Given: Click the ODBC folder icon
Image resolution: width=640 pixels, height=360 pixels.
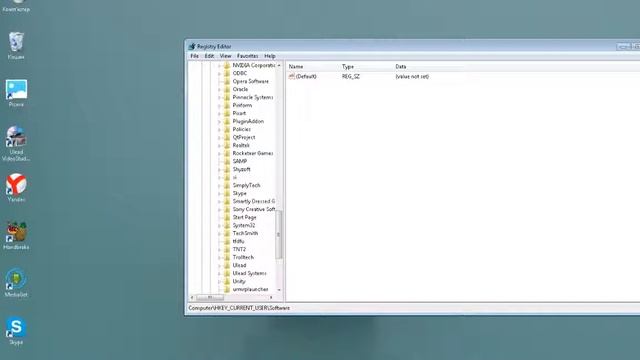Looking at the screenshot, I should [227, 73].
